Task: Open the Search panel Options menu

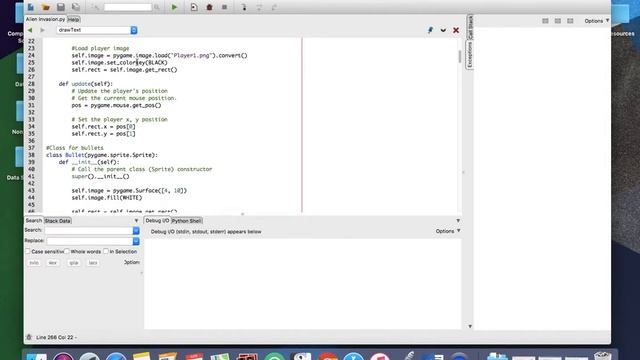Action: (x=132, y=262)
